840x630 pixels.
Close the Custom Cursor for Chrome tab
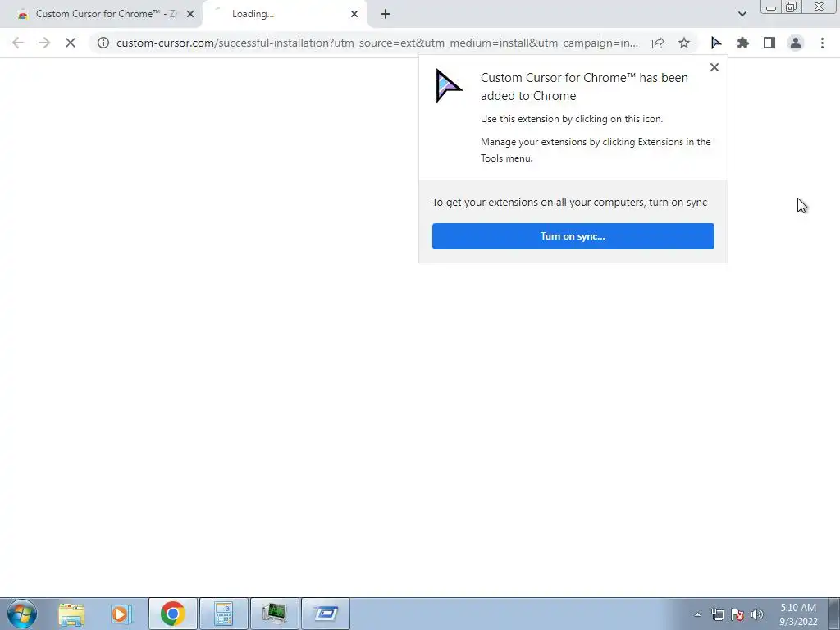190,14
